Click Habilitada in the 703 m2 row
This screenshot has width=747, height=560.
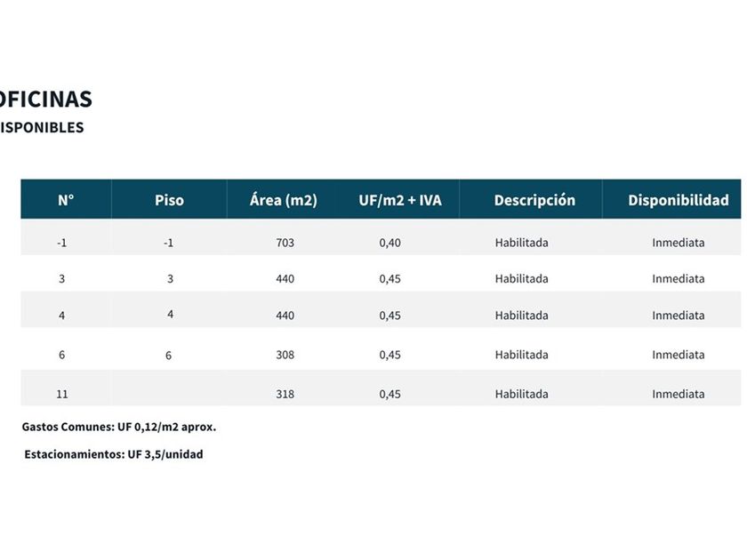[521, 243]
